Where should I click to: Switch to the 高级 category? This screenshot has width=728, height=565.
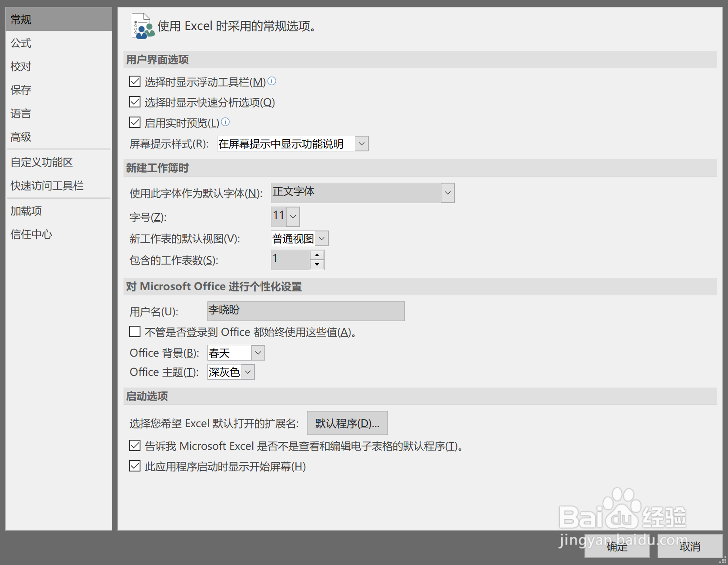[x=59, y=137]
